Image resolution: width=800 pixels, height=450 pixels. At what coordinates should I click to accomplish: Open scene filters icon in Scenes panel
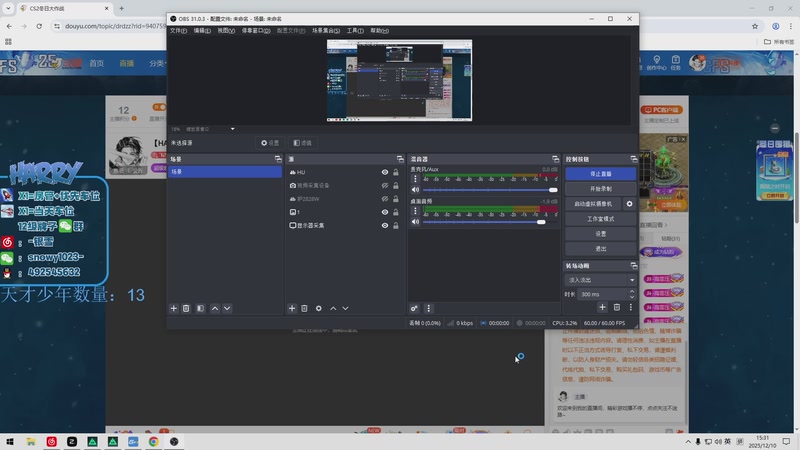(x=201, y=308)
